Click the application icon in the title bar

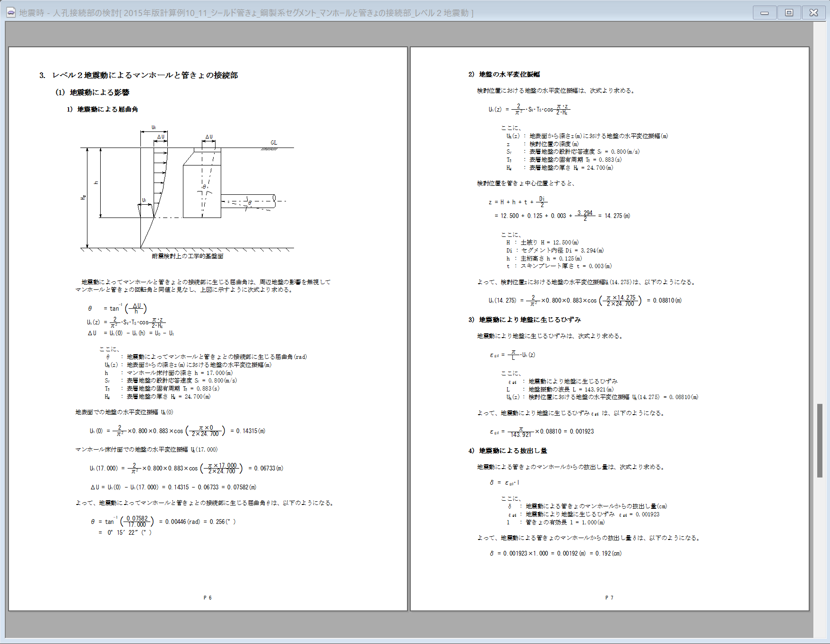pos(11,13)
